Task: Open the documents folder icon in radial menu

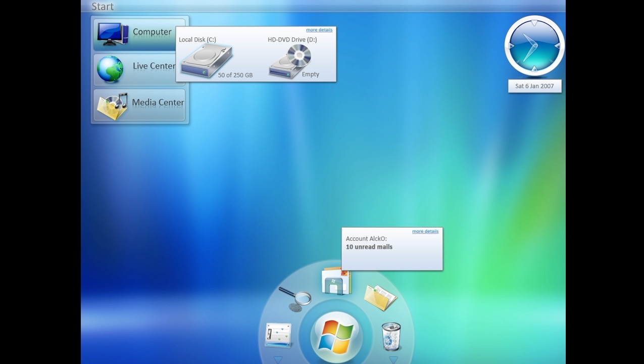Action: (380, 297)
